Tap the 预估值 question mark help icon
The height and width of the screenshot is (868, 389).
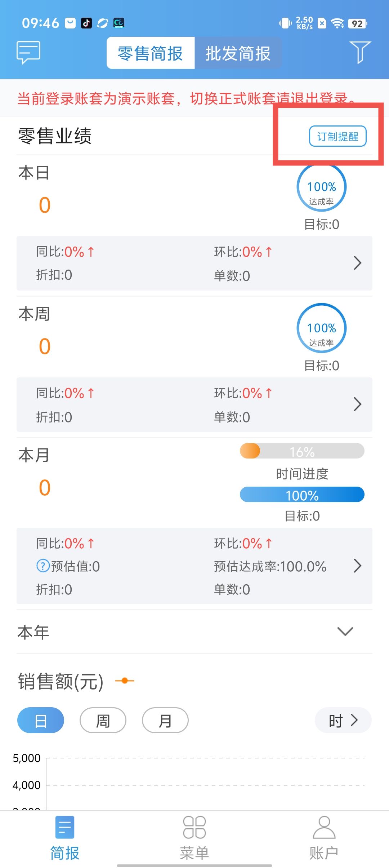pos(43,566)
